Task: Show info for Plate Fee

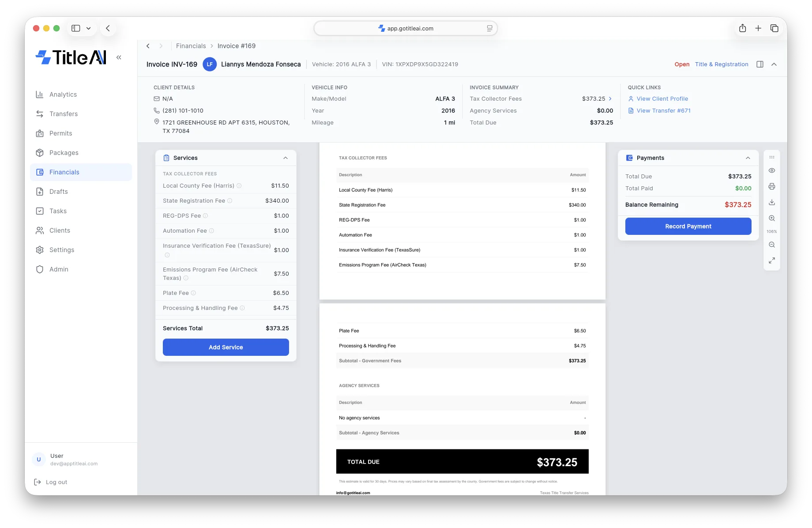Action: click(193, 293)
